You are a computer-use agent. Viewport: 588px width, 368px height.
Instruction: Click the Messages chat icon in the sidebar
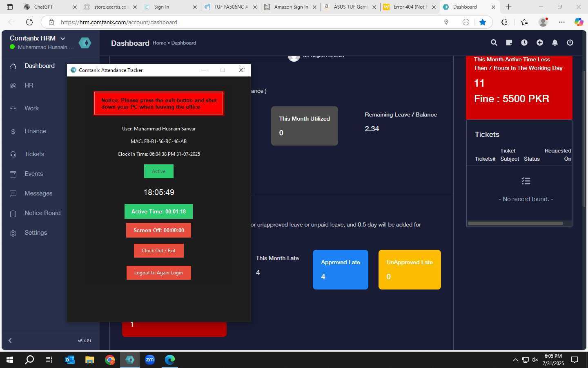pyautogui.click(x=13, y=193)
